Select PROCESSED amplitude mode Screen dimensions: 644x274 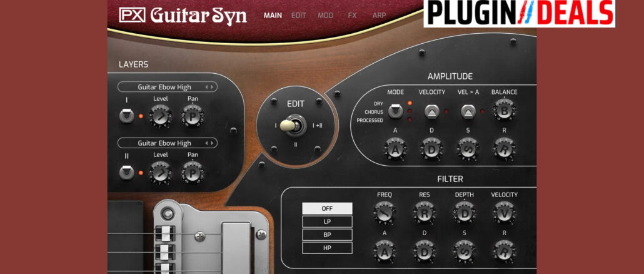pyautogui.click(x=370, y=120)
